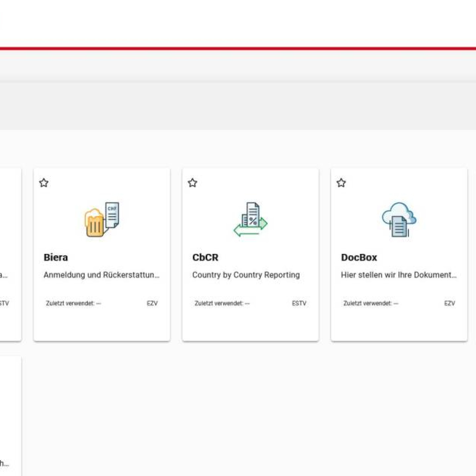Screen dimensions: 476x476
Task: Select 'Hier stellen wir Ihre Dokument...' text
Action: point(399,275)
